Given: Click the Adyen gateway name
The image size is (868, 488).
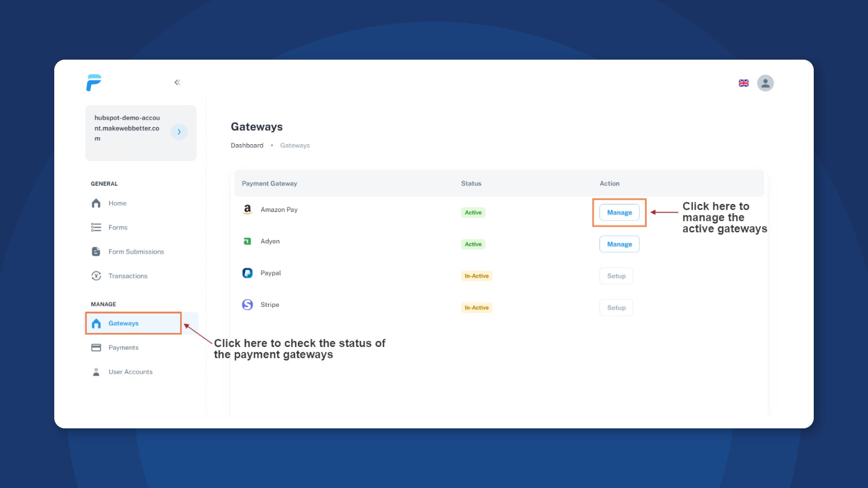Looking at the screenshot, I should click(270, 241).
